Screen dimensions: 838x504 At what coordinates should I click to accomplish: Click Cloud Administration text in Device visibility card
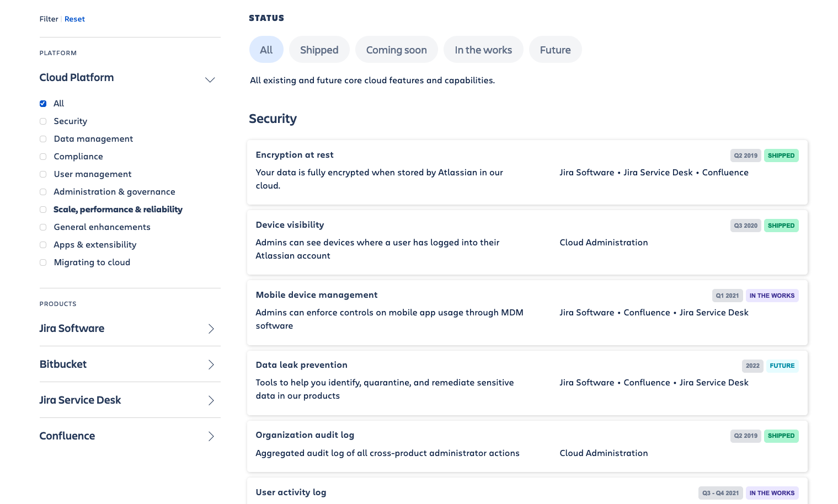point(604,243)
